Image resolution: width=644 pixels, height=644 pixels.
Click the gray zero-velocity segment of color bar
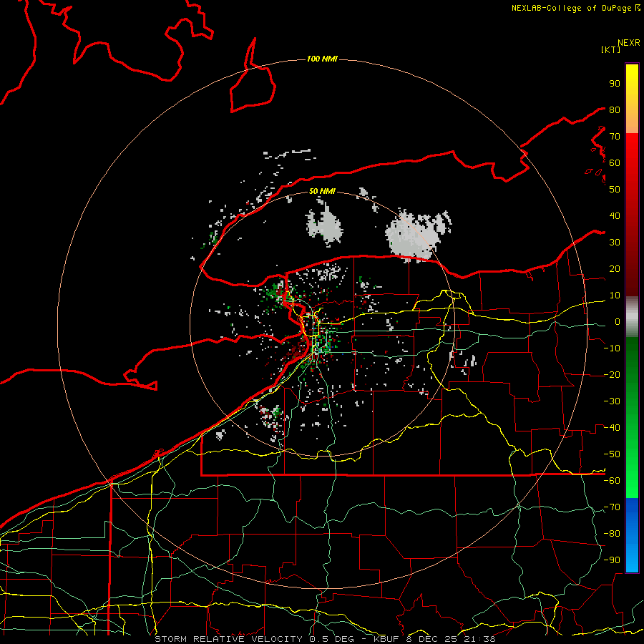coord(632,316)
